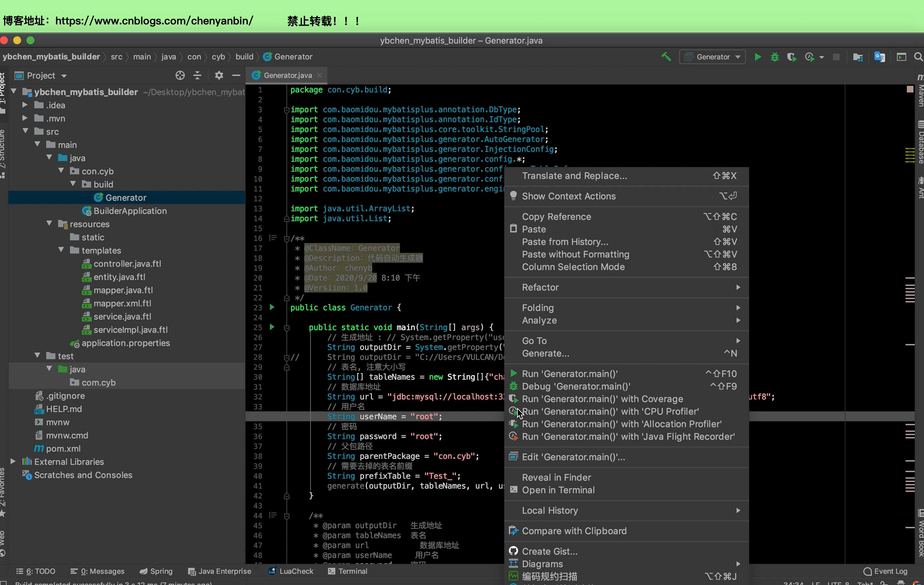Viewport: 924px width, 585px height.
Task: Expand the .mvn folder
Action: coord(25,118)
